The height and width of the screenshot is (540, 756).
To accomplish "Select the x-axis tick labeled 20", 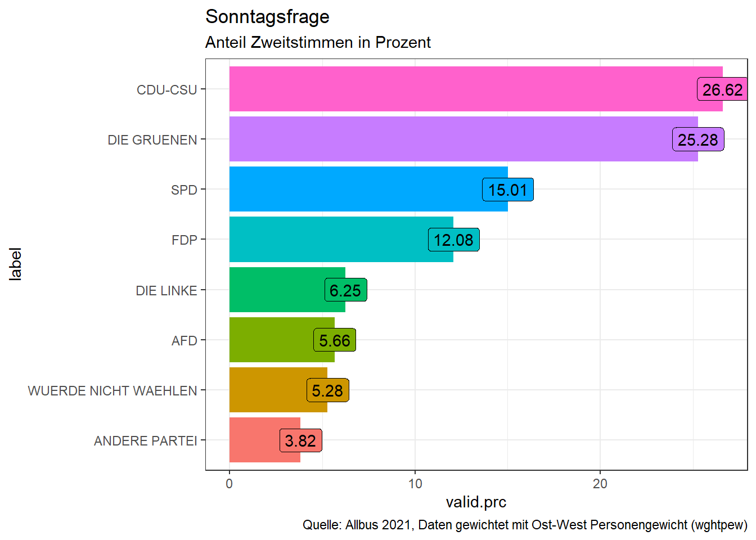I will click(x=600, y=484).
